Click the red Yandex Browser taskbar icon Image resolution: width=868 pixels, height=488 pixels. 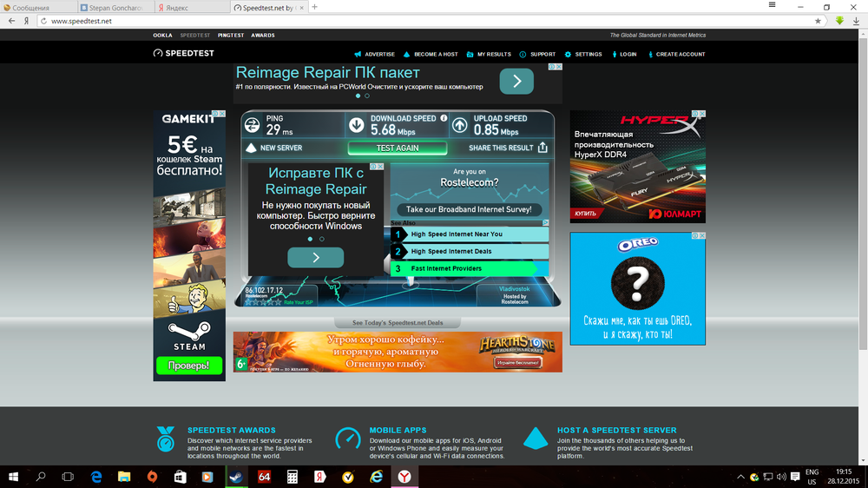point(404,477)
